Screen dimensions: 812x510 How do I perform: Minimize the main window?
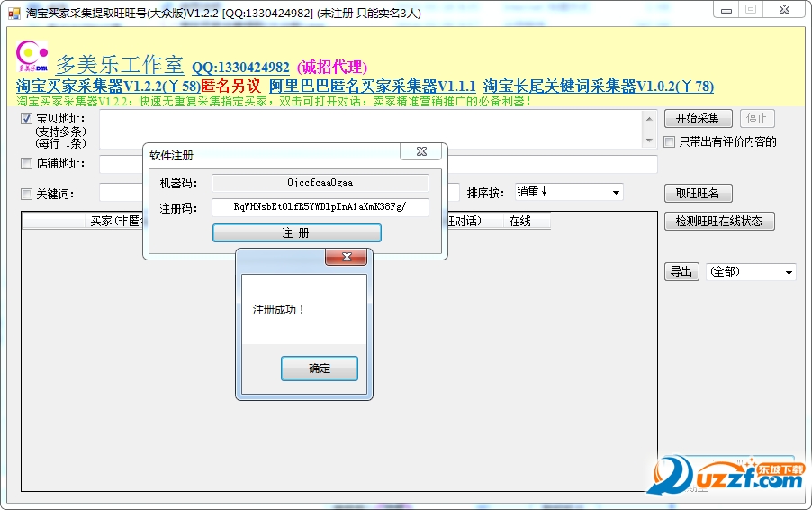(726, 10)
